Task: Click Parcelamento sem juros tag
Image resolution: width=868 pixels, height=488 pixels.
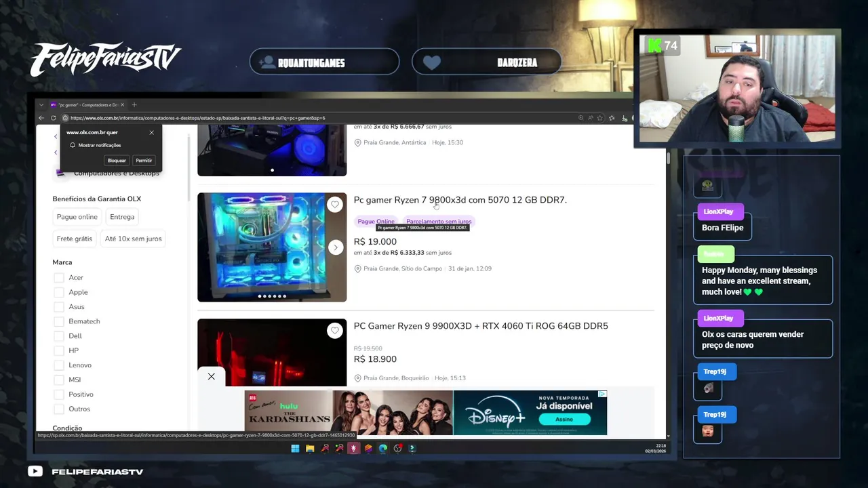Action: (439, 221)
